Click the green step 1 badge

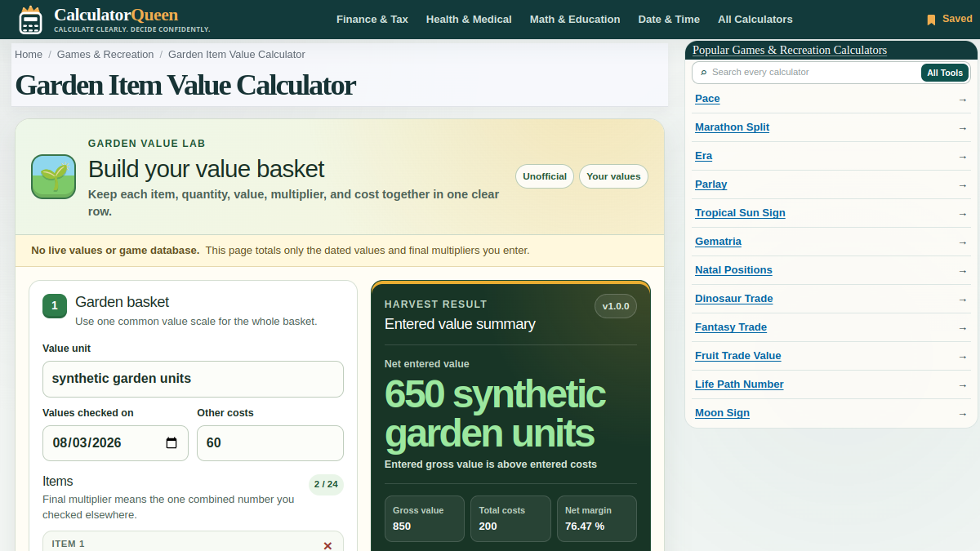(x=55, y=306)
